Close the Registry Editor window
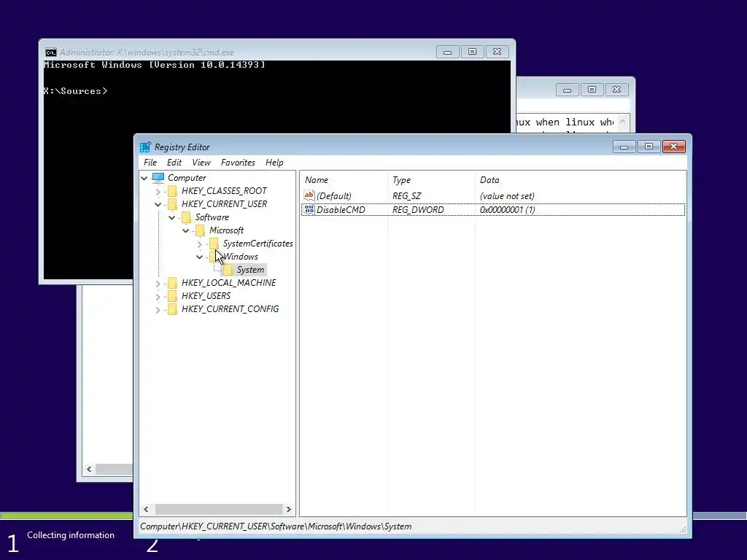Image resolution: width=747 pixels, height=560 pixels. [x=673, y=147]
